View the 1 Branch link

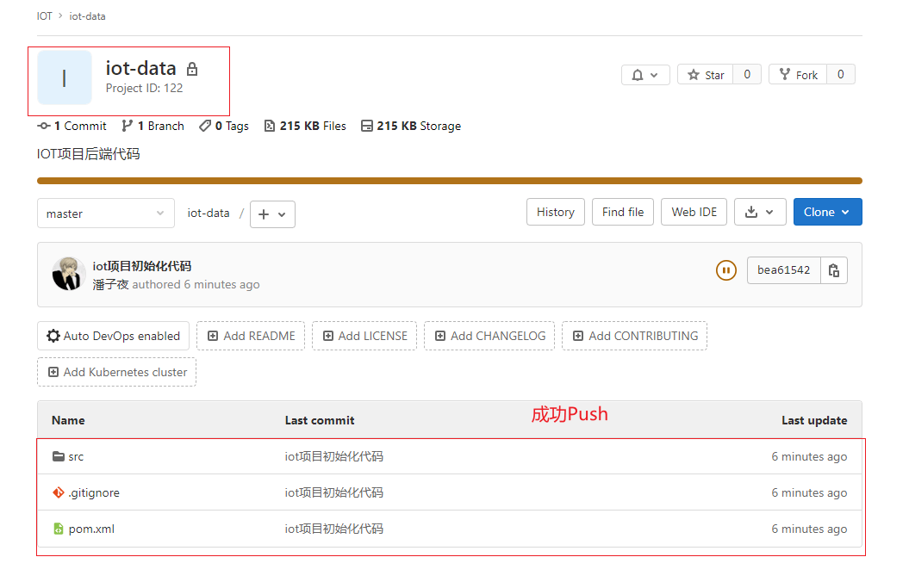(153, 126)
